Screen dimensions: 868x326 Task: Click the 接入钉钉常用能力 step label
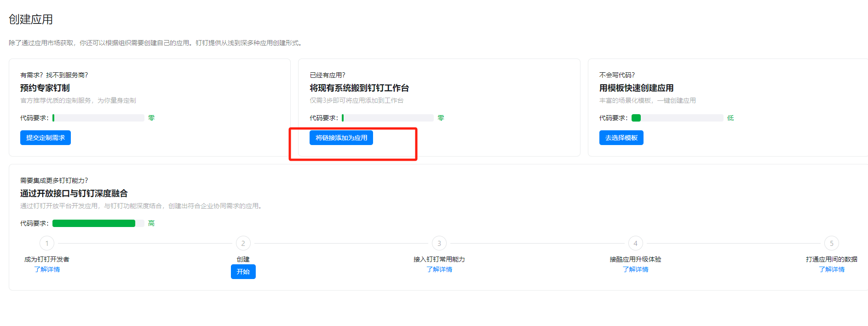click(439, 259)
